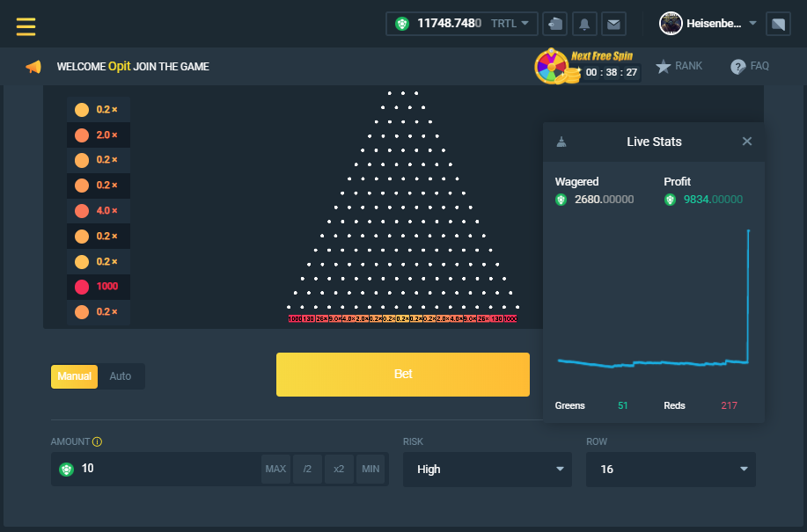Close the Live Stats panel
Viewport: 807px width, 532px height.
[746, 142]
